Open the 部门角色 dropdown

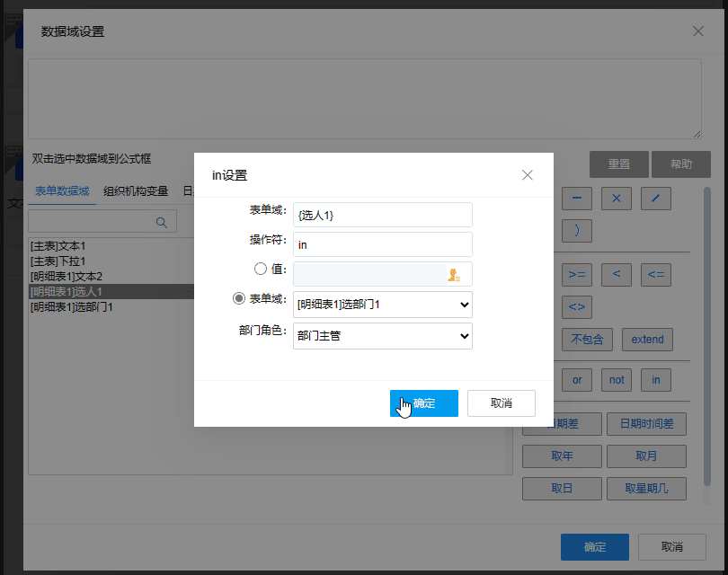[383, 336]
